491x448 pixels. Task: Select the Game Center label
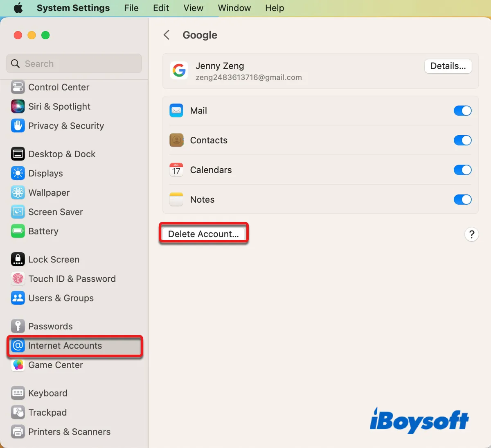(56, 365)
